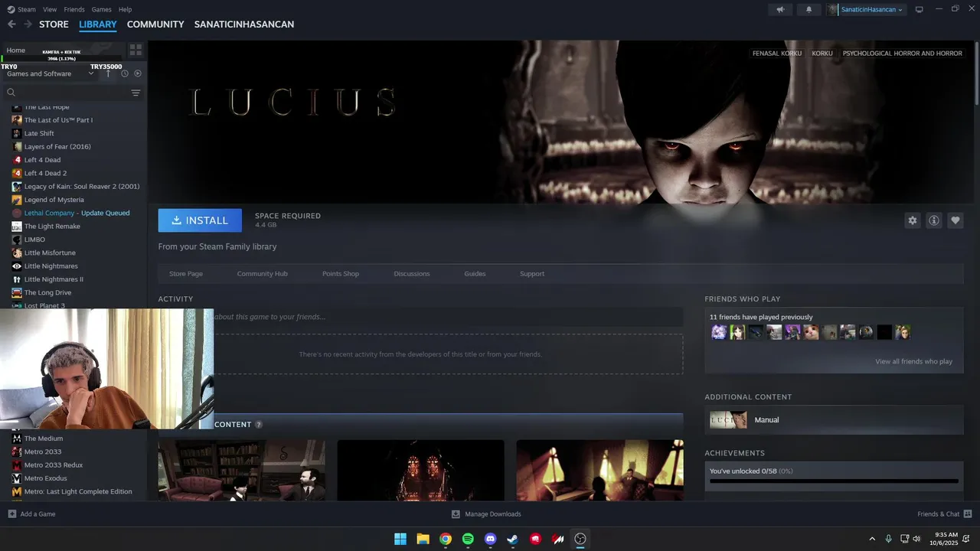Open the dark chapel screenshot thumbnail
The image size is (980, 551).
pyautogui.click(x=420, y=470)
